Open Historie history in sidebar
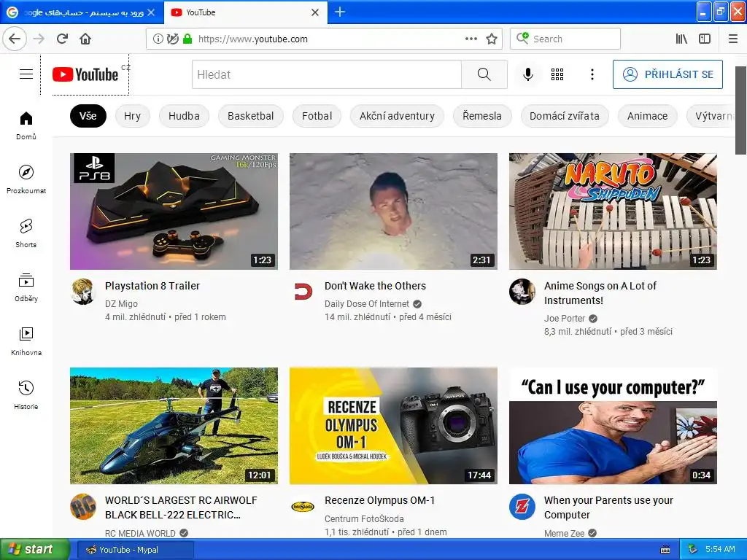This screenshot has width=747, height=560. 26,394
